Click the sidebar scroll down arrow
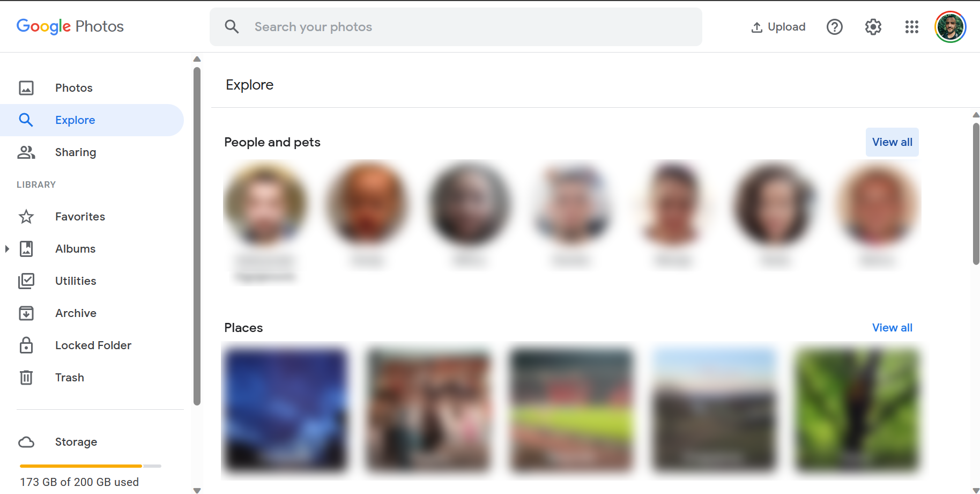Image resolution: width=980 pixels, height=494 pixels. [197, 490]
